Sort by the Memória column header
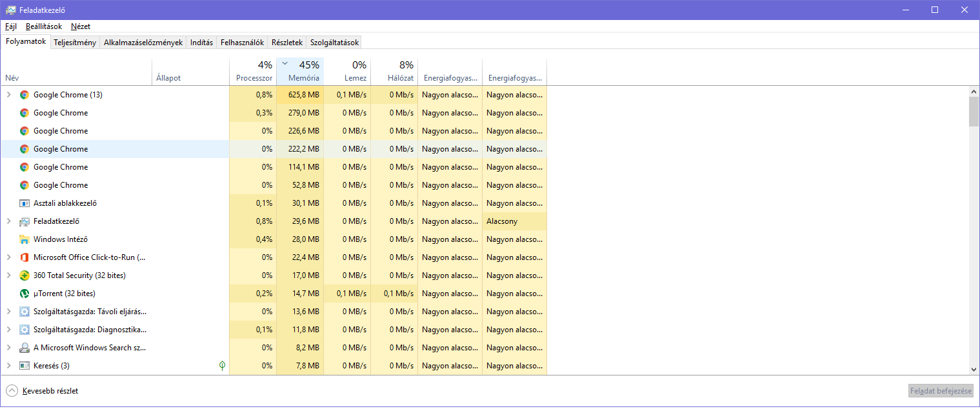 click(x=300, y=72)
